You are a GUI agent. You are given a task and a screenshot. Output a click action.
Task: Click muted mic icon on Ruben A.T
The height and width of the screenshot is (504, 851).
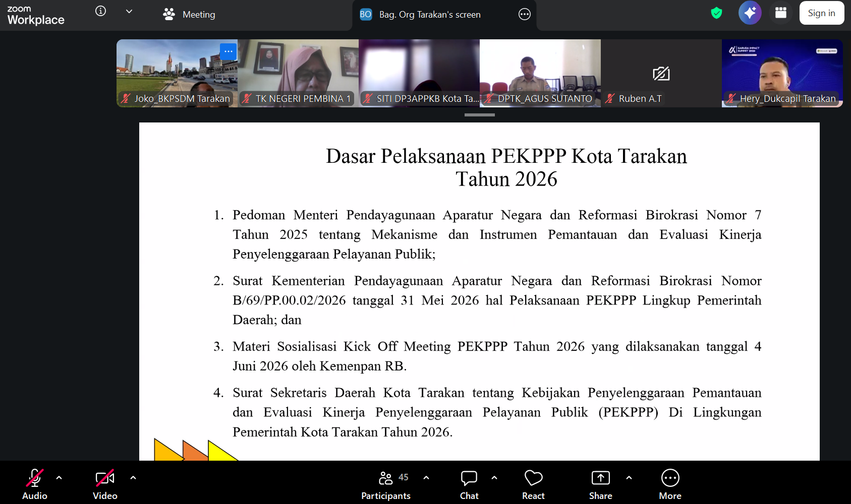[610, 98]
